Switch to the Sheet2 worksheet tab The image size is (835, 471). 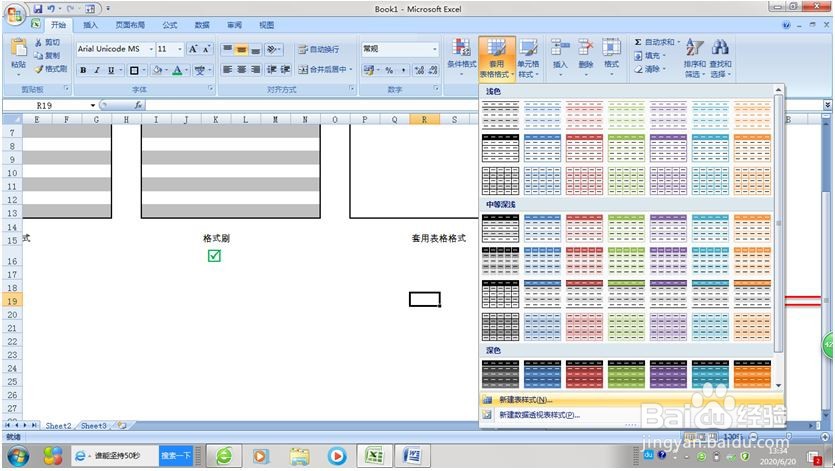58,426
